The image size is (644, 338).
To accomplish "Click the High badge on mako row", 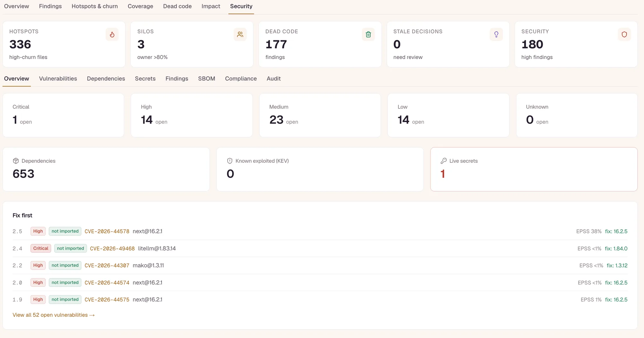I will point(38,266).
